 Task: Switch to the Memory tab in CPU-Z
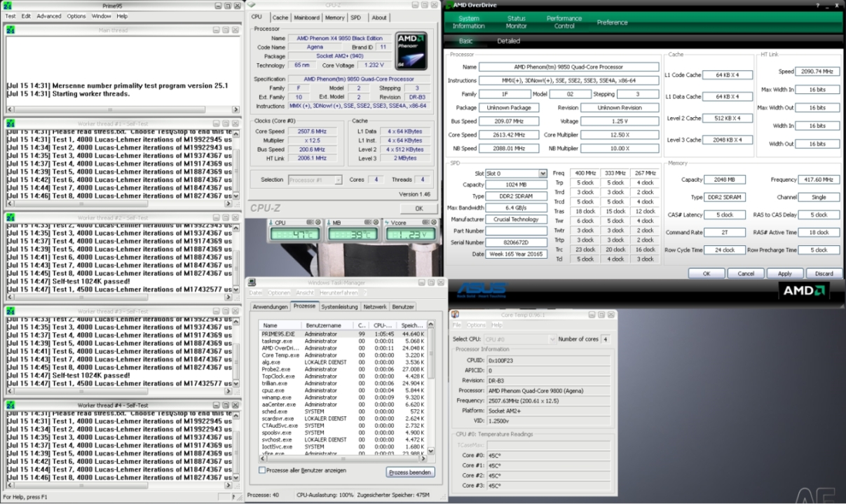(334, 18)
